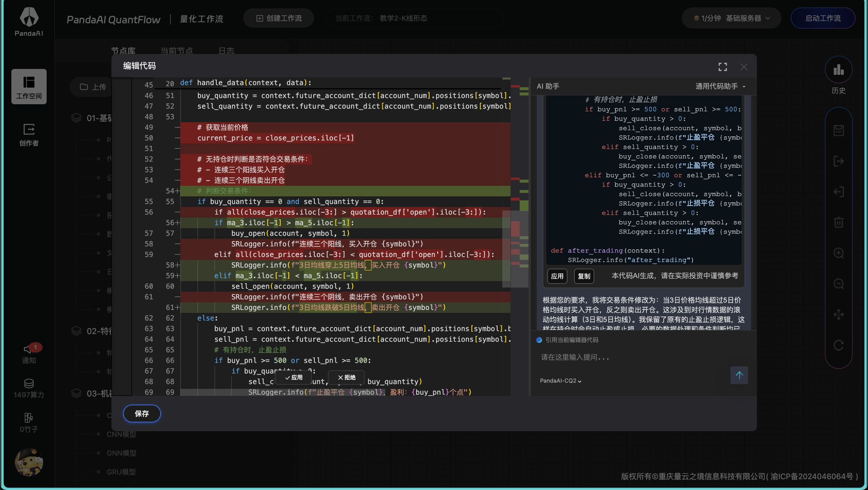The width and height of the screenshot is (868, 490).
Task: Click 复制 button to copy AI code
Action: 584,276
